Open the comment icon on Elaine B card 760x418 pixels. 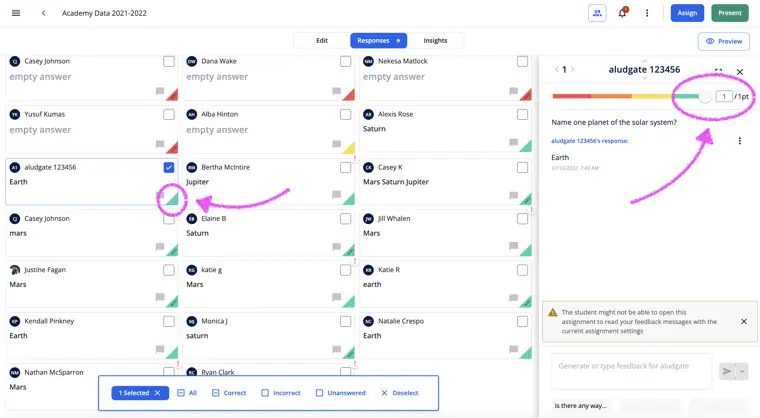[336, 246]
